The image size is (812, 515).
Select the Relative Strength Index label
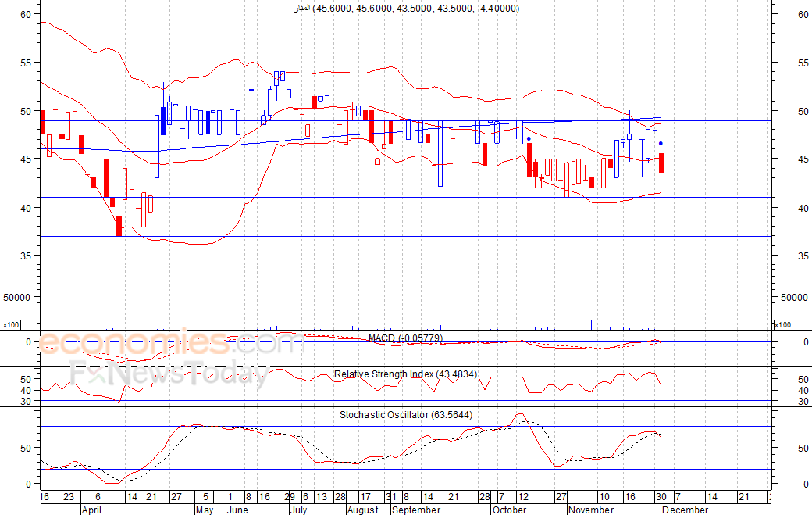click(x=405, y=374)
